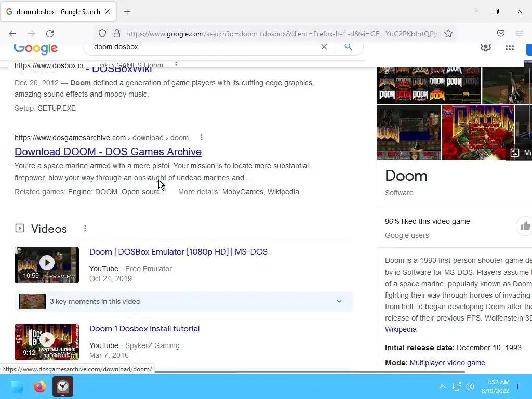Open a new browser tab
532x399 pixels.
tap(127, 12)
